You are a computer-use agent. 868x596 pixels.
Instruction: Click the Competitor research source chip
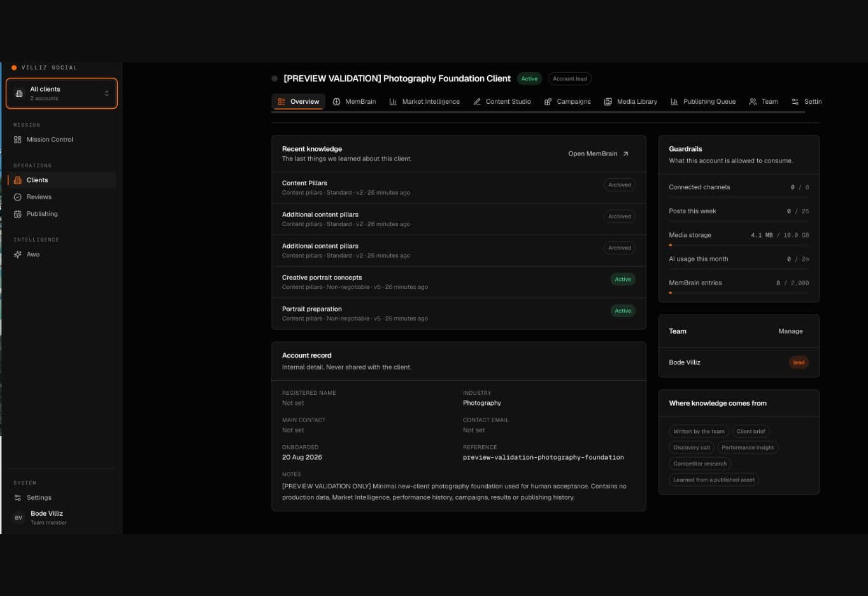(x=700, y=464)
